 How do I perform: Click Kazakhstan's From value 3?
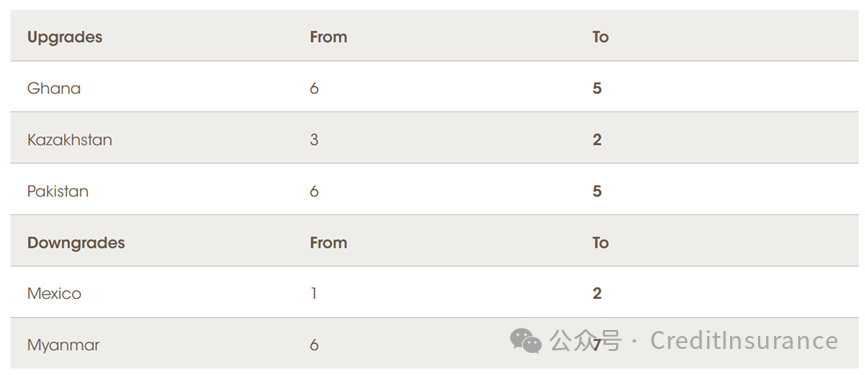(314, 140)
